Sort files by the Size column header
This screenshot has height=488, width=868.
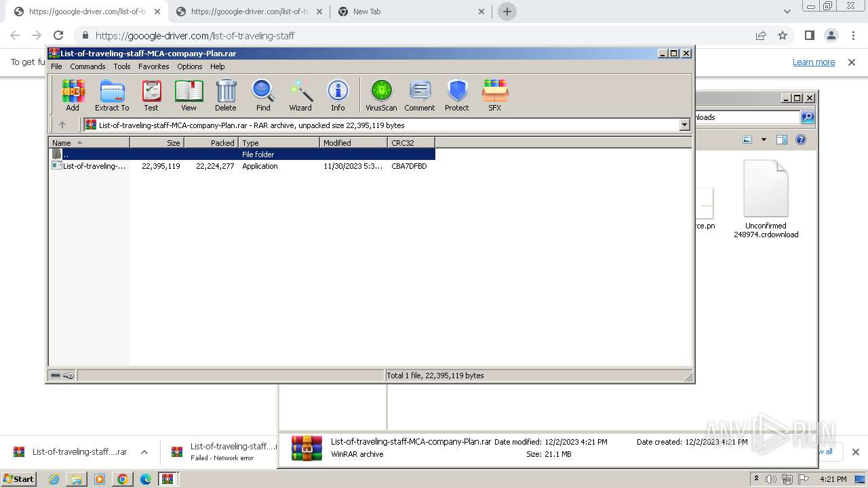tap(157, 143)
